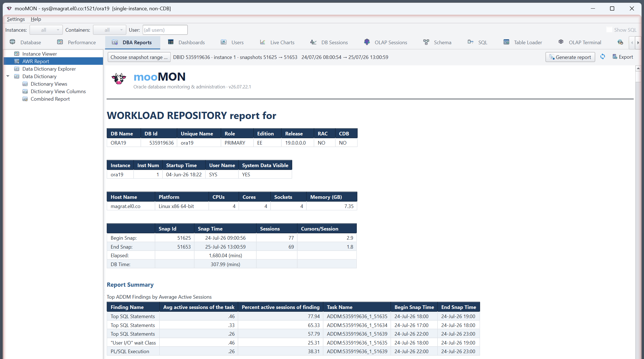Open the Database tab icon

click(13, 42)
